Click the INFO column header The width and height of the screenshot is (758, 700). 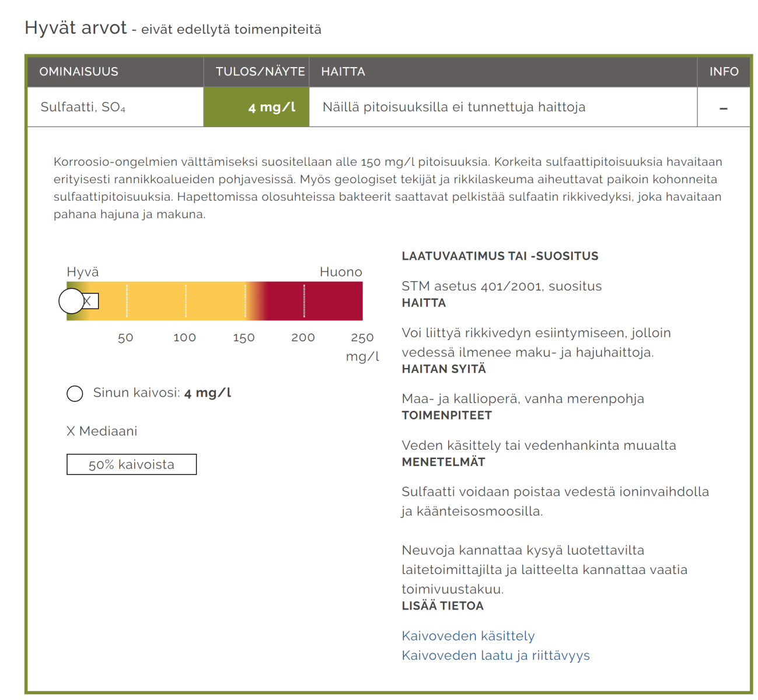724,72
